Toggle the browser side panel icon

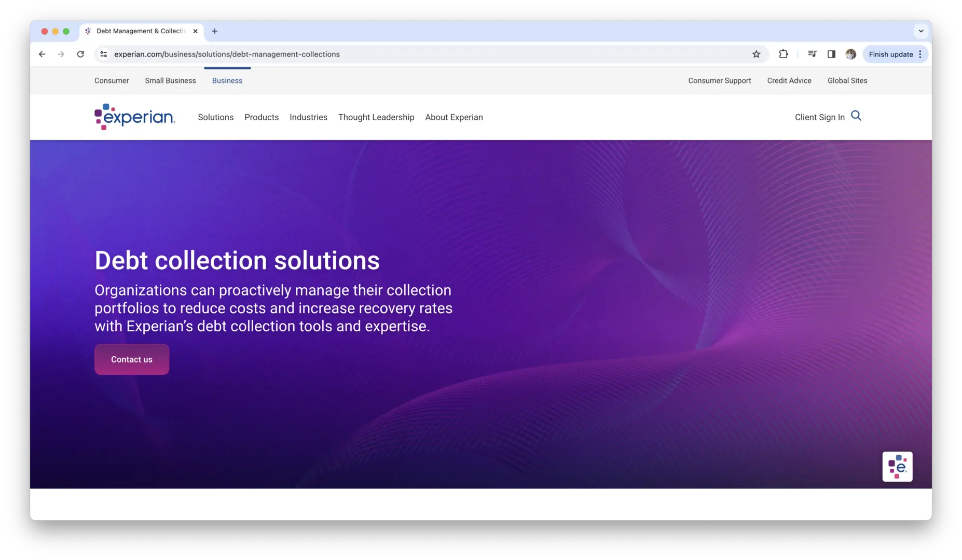pyautogui.click(x=831, y=54)
